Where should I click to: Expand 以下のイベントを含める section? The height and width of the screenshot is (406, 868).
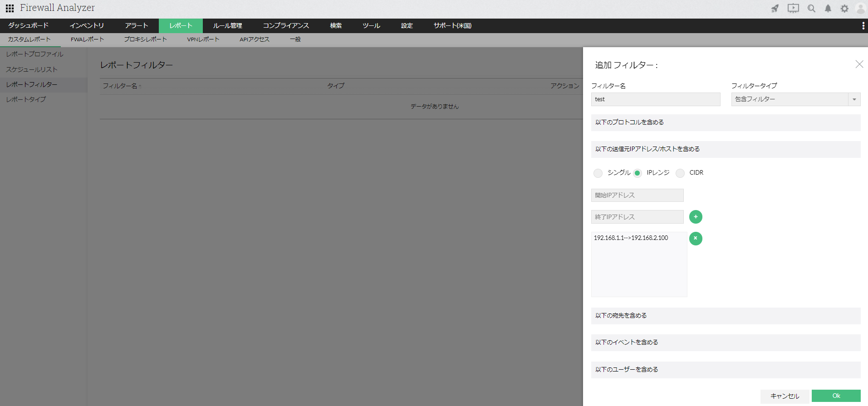coord(726,342)
